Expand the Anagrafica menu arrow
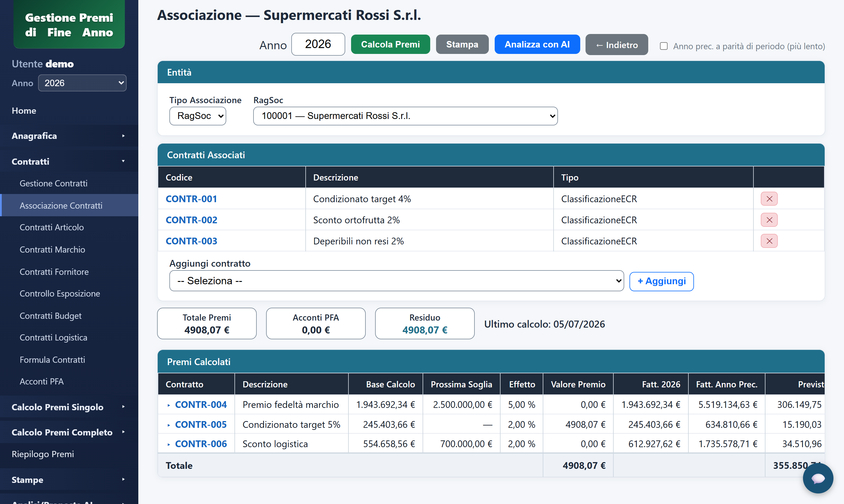Image resolution: width=844 pixels, height=504 pixels. point(123,136)
